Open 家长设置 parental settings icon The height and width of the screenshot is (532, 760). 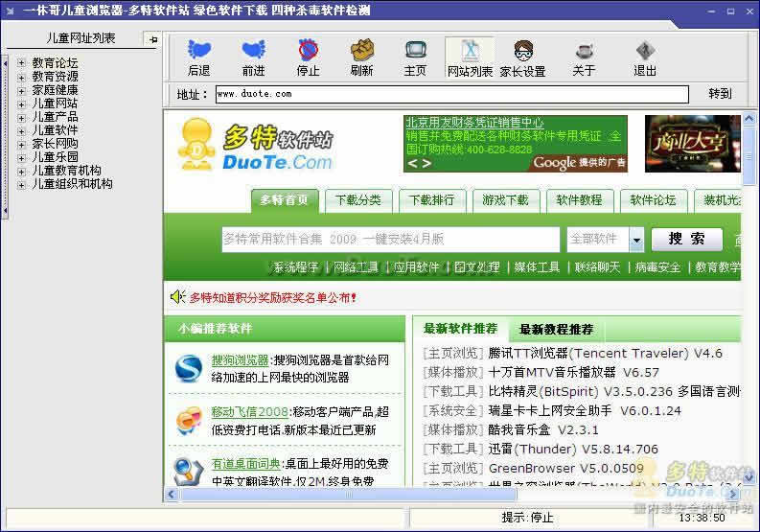(523, 50)
